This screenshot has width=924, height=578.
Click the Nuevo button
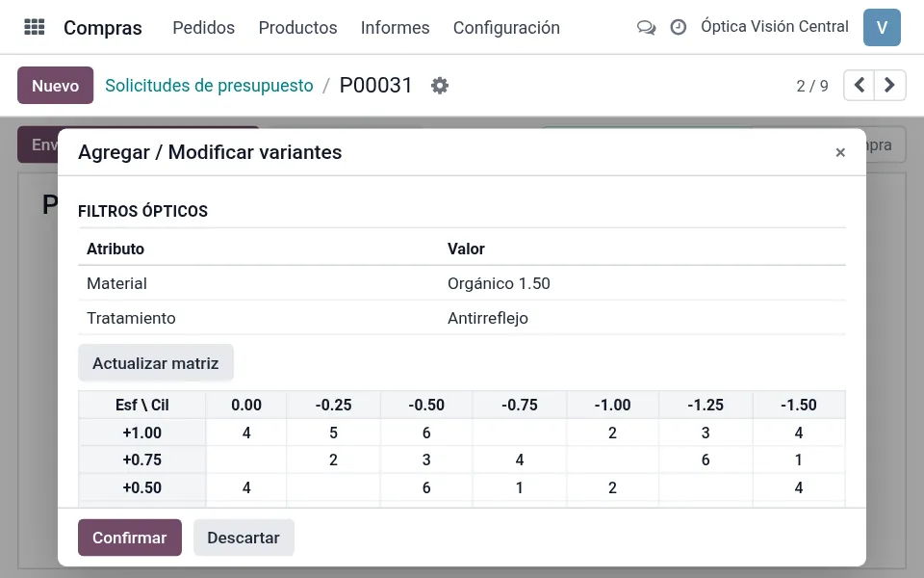click(x=56, y=86)
